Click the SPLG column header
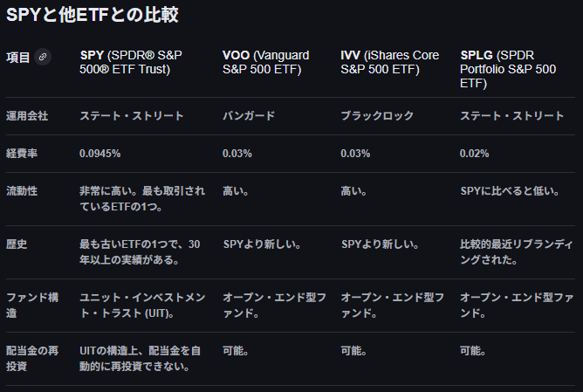The height and width of the screenshot is (392, 583). [x=507, y=69]
